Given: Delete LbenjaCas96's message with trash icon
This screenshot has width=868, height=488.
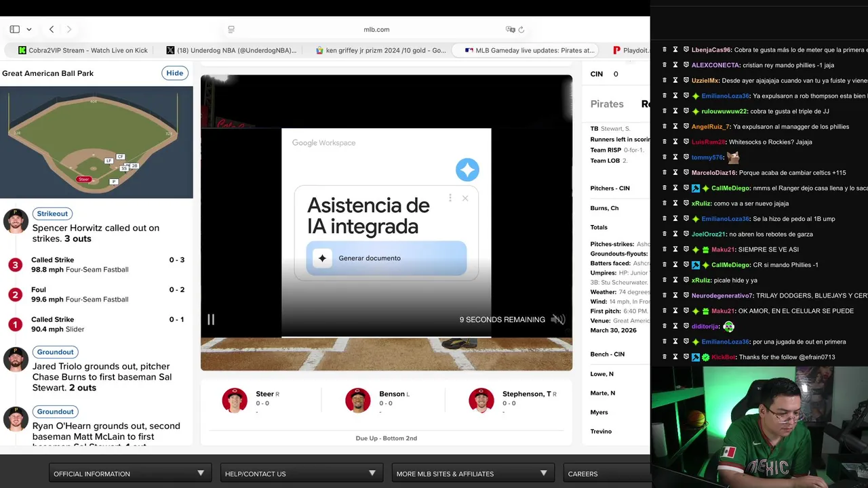Looking at the screenshot, I should click(665, 49).
